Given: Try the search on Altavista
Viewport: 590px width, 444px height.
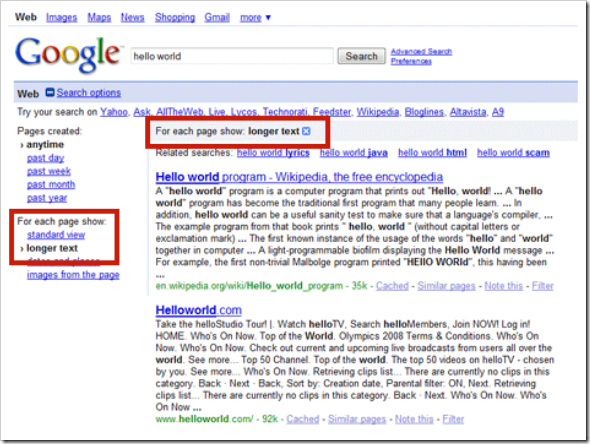Looking at the screenshot, I should (468, 112).
